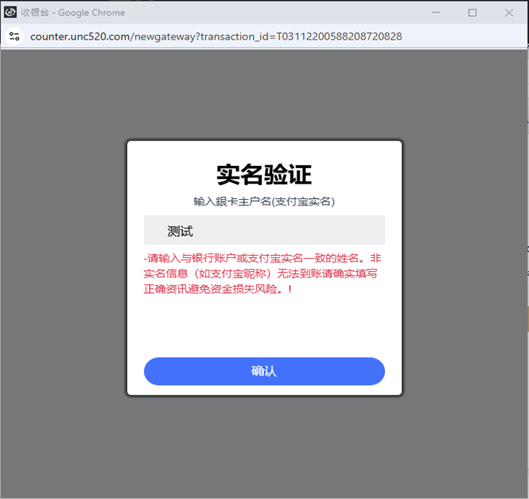Maximize the 收银台 Chrome window

[x=472, y=12]
